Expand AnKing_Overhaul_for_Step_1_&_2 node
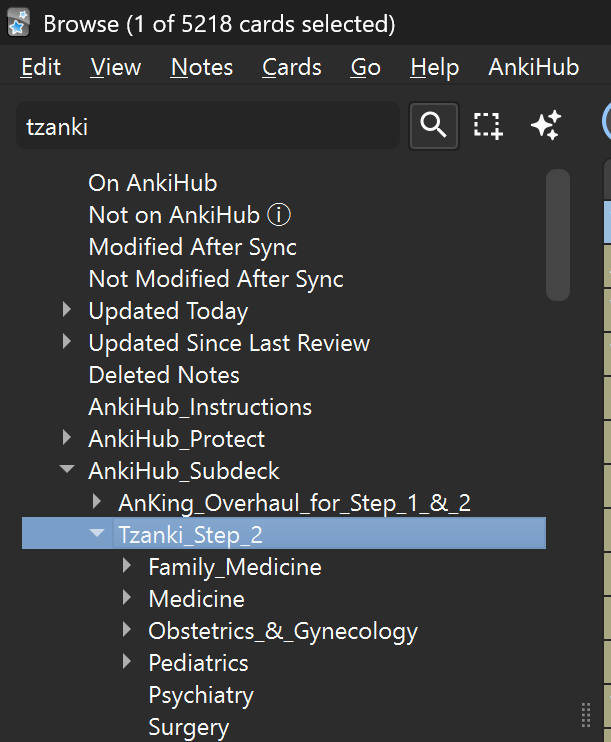The height and width of the screenshot is (742, 611). point(97,502)
